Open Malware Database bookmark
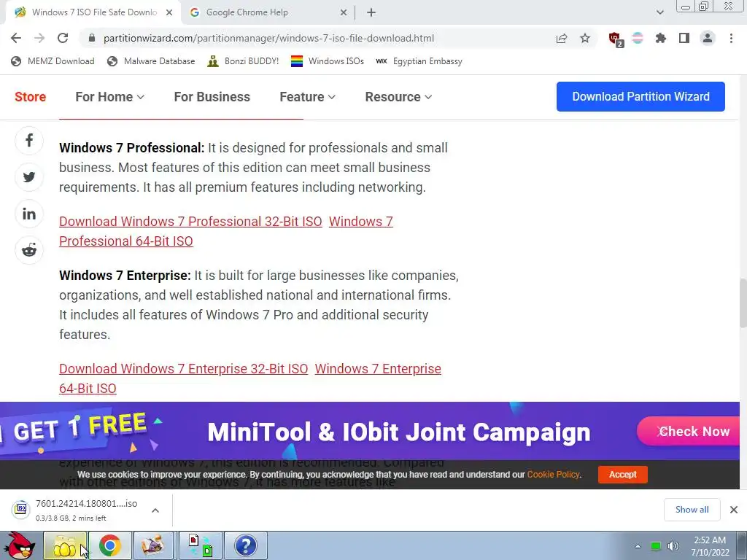747x560 pixels. coord(151,61)
